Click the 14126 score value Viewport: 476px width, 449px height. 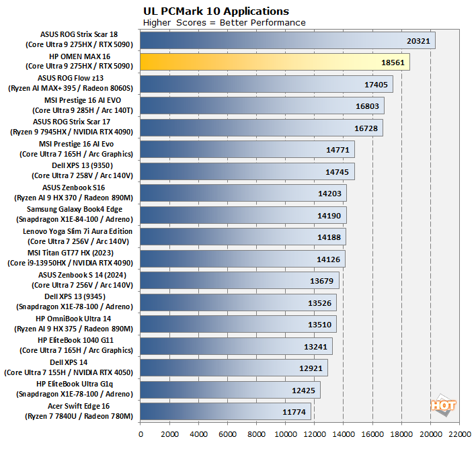[328, 259]
